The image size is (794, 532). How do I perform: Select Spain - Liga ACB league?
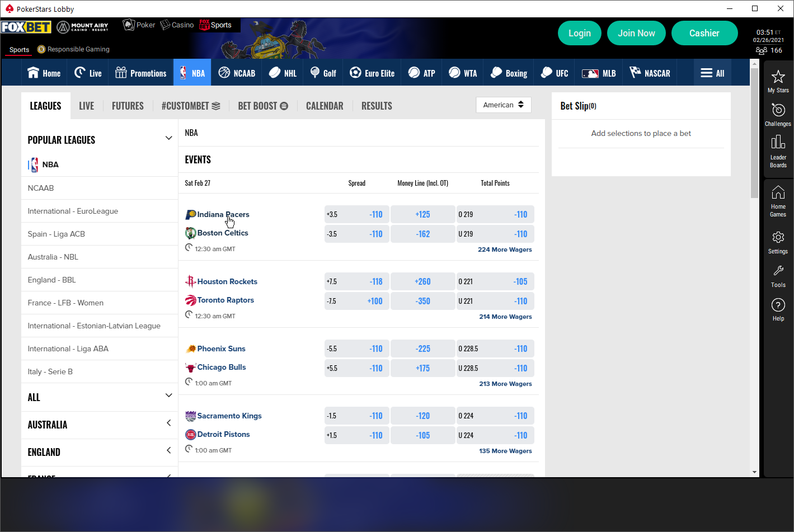[100, 234]
